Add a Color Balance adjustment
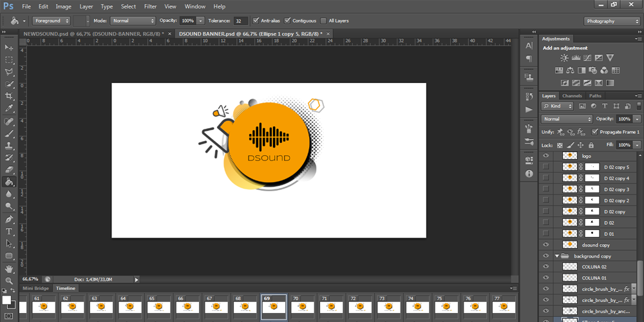 click(x=571, y=70)
